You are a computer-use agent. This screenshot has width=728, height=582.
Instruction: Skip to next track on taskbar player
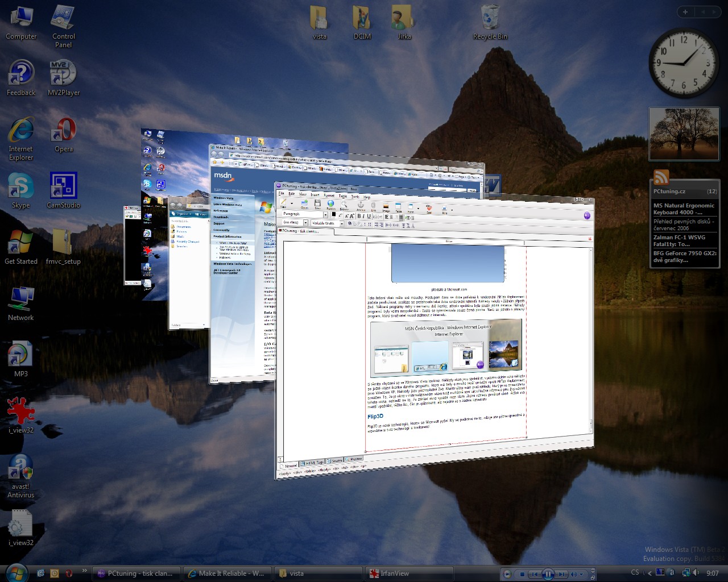point(561,574)
